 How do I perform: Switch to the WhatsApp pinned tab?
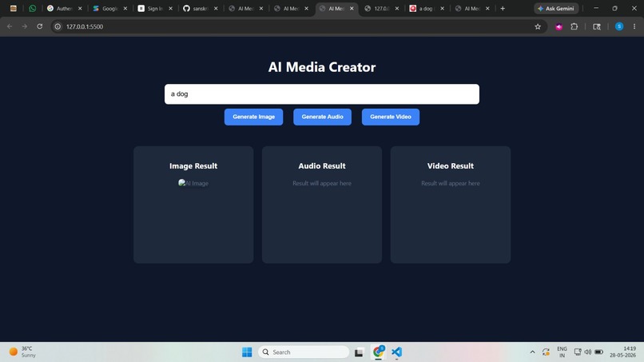point(33,8)
